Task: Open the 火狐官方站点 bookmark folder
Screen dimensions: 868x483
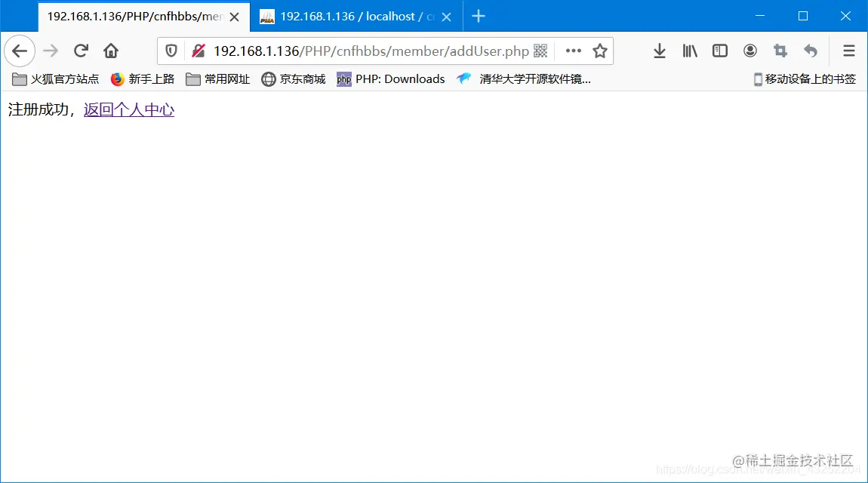Action: tap(55, 79)
